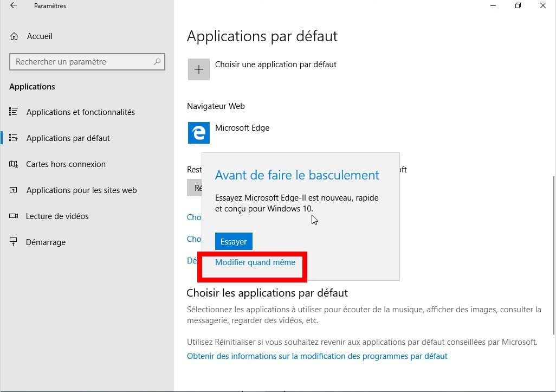Focus the Rechercher un paramètre field
This screenshot has height=392, width=556.
click(87, 62)
